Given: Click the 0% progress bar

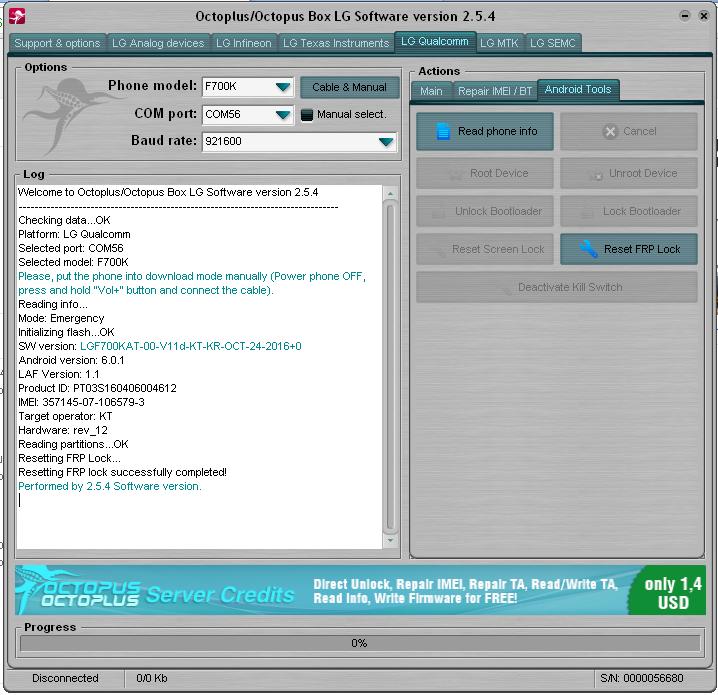Looking at the screenshot, I should point(360,643).
